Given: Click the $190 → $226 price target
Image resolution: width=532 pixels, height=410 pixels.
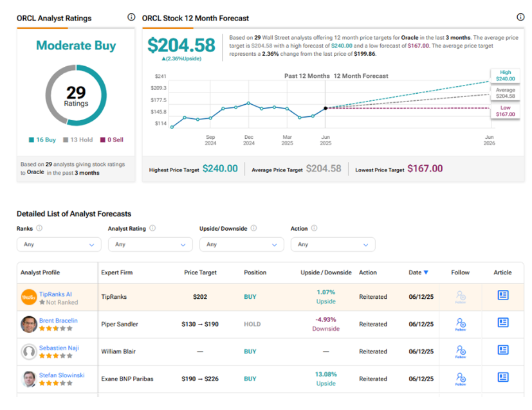Looking at the screenshot, I should click(200, 379).
